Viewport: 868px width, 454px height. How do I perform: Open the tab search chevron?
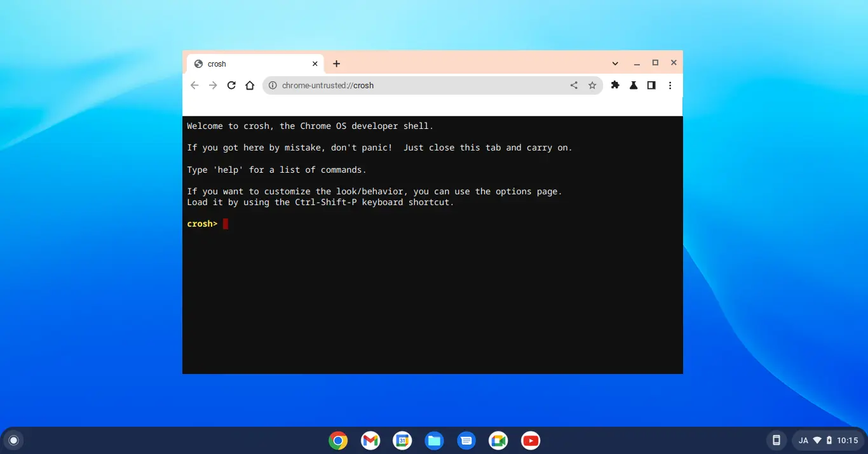[x=614, y=63]
